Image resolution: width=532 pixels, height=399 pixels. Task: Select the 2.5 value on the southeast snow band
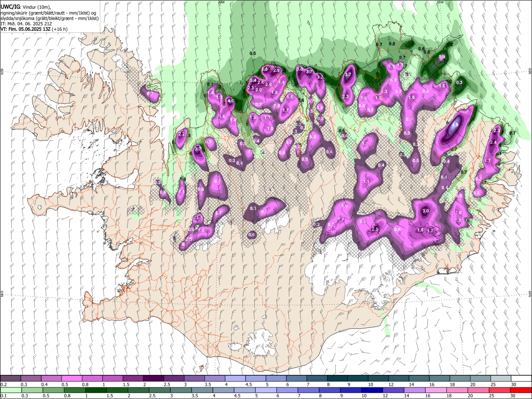(x=374, y=229)
